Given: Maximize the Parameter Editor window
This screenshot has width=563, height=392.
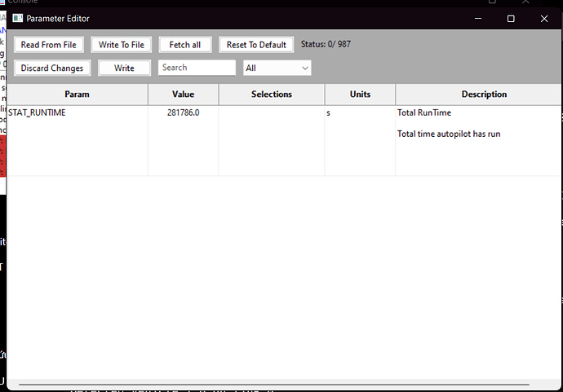Looking at the screenshot, I should tap(511, 19).
